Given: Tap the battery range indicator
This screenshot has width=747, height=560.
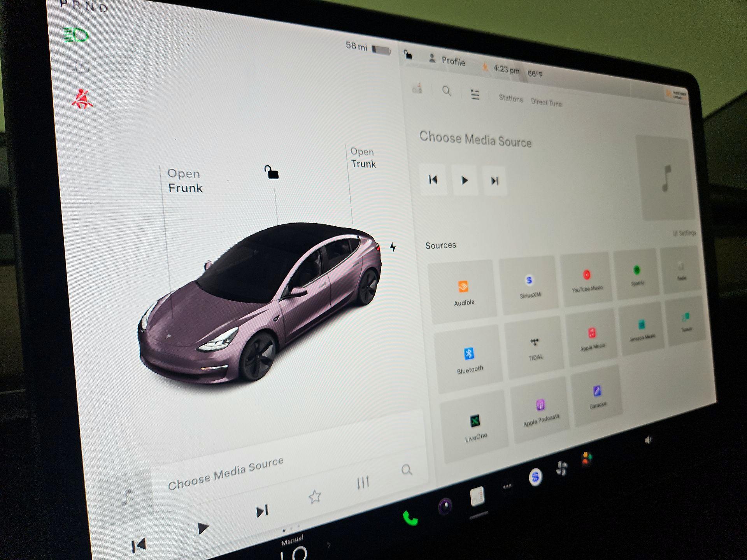Looking at the screenshot, I should (368, 48).
